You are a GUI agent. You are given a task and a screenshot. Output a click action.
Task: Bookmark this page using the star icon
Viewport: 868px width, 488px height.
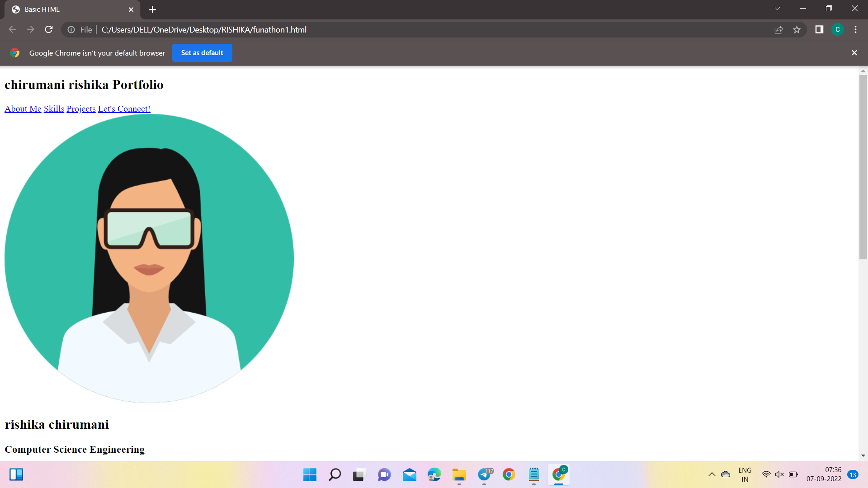797,29
